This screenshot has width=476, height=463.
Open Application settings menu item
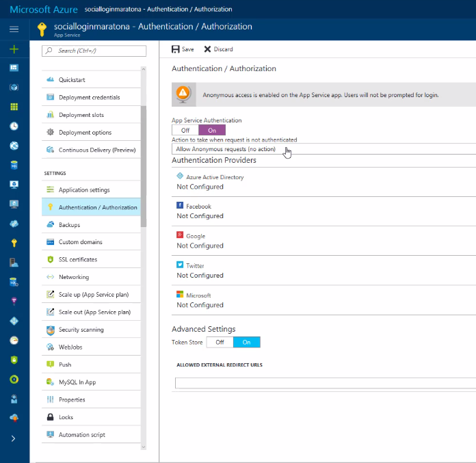[x=91, y=189]
